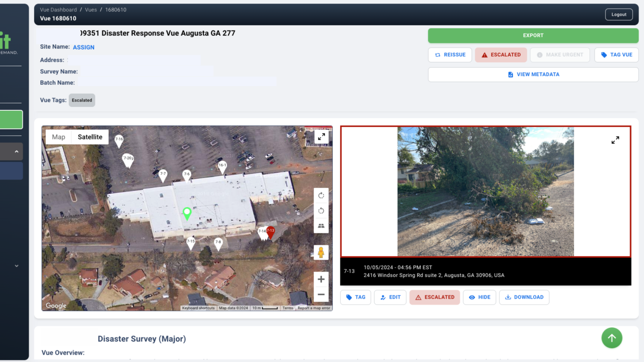The image size is (644, 362).
Task: Switch to the Map view tab
Action: tap(58, 137)
